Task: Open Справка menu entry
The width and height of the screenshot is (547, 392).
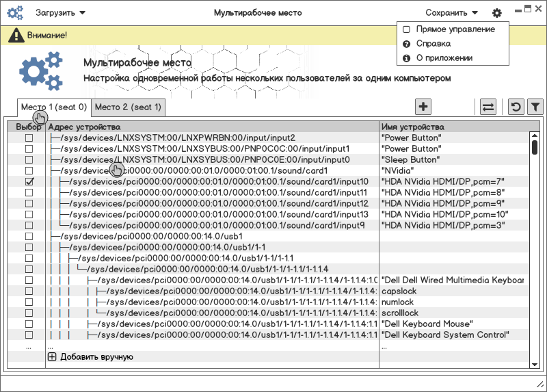Action: (433, 44)
